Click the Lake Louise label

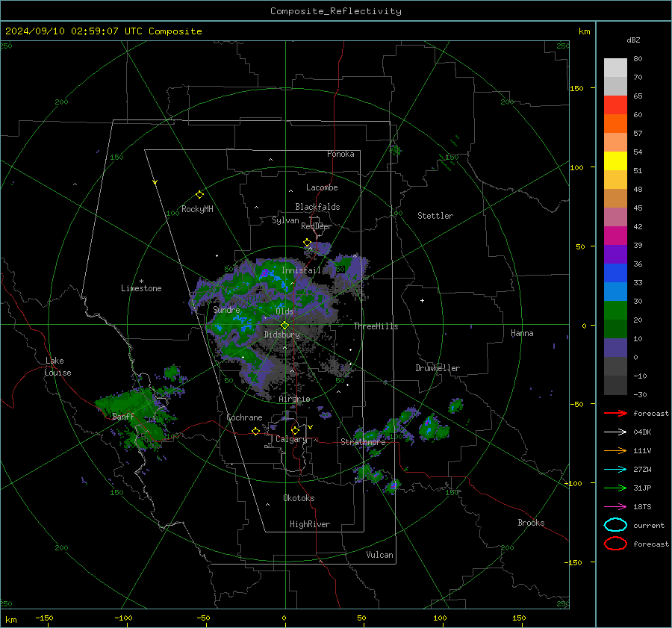pos(57,367)
